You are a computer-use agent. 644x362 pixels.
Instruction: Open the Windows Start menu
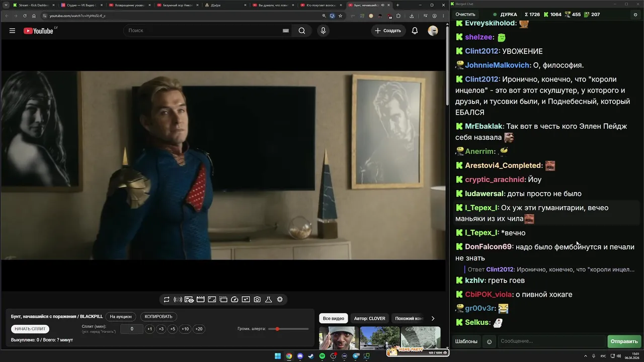tap(278, 356)
